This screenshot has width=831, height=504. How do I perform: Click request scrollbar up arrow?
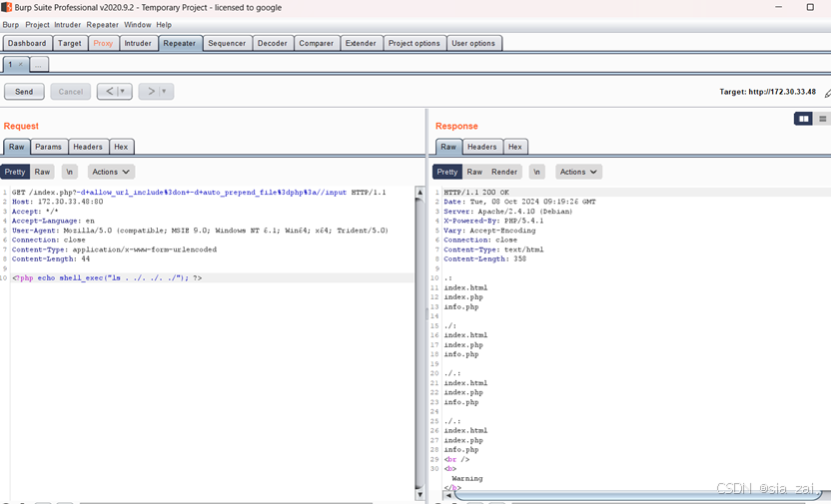coord(419,193)
